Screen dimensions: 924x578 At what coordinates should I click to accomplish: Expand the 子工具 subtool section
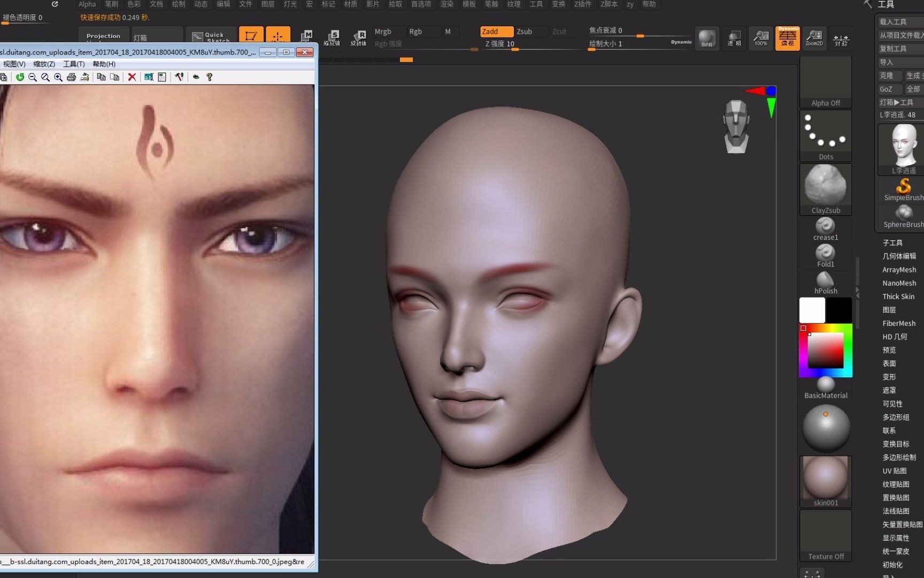coord(892,242)
